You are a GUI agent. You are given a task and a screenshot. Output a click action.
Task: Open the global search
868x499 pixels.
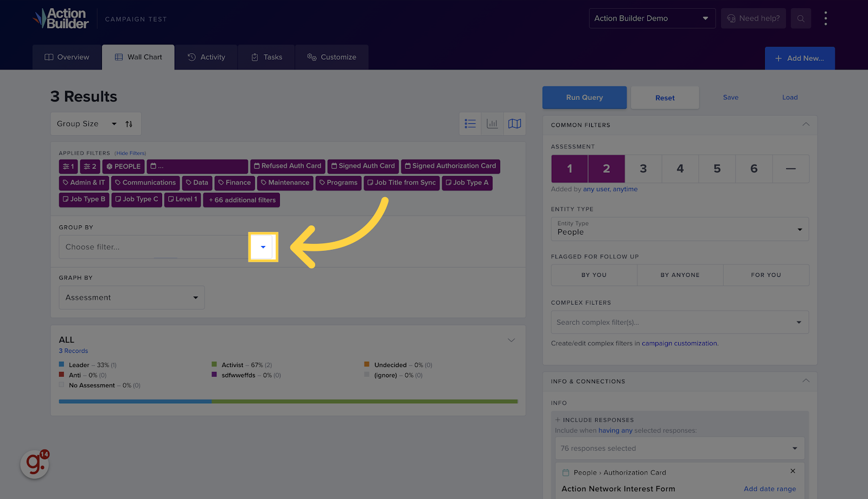coord(801,18)
